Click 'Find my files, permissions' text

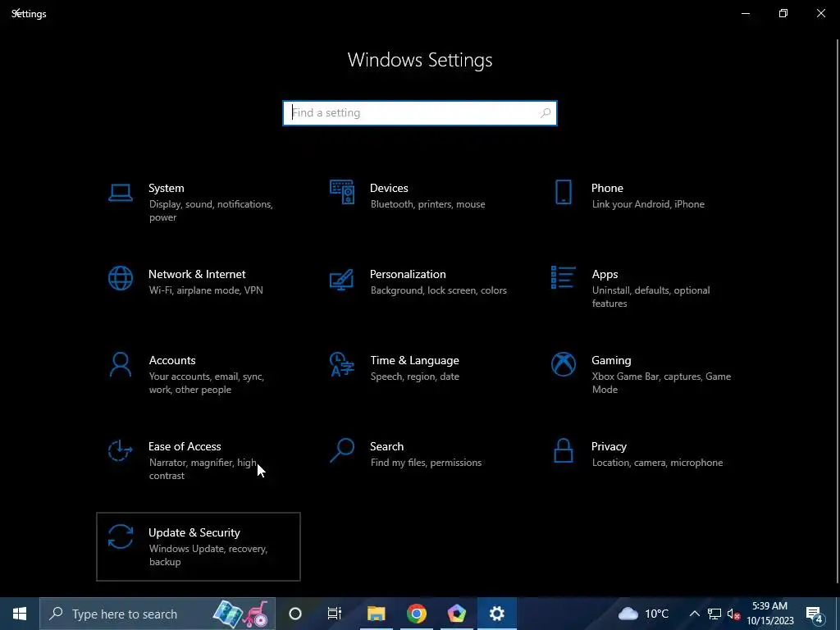[426, 463]
